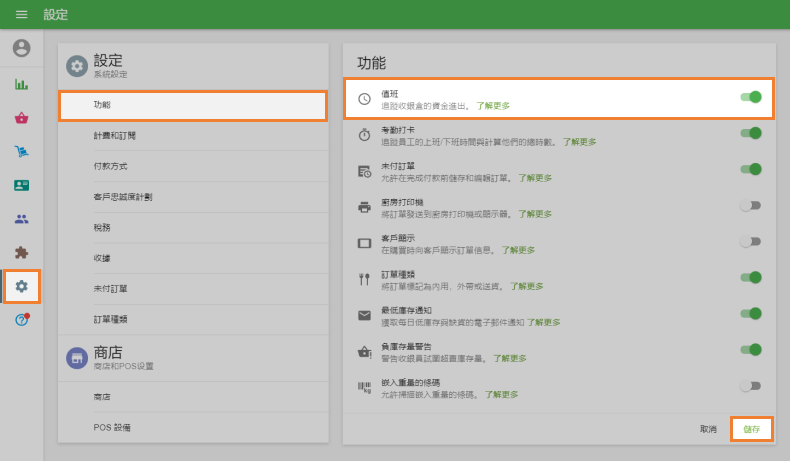Image resolution: width=790 pixels, height=461 pixels.
Task: Open the integrations puzzle piece icon
Action: pos(21,252)
